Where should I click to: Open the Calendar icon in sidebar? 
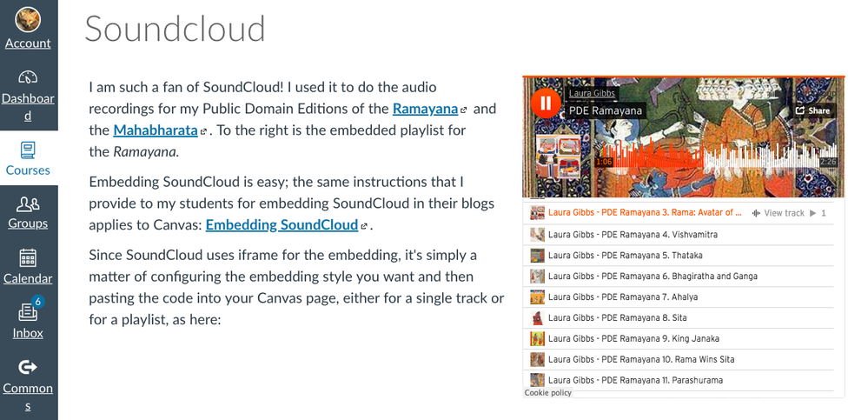tap(28, 258)
